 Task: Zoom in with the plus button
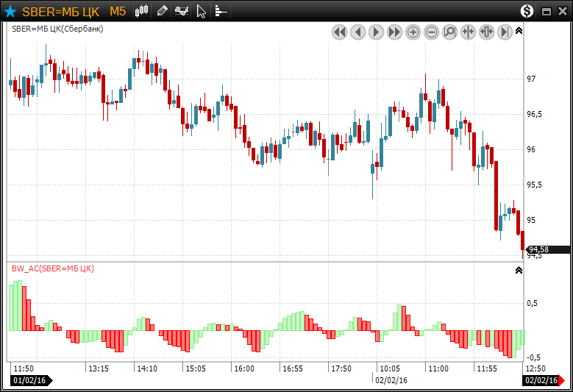click(413, 32)
